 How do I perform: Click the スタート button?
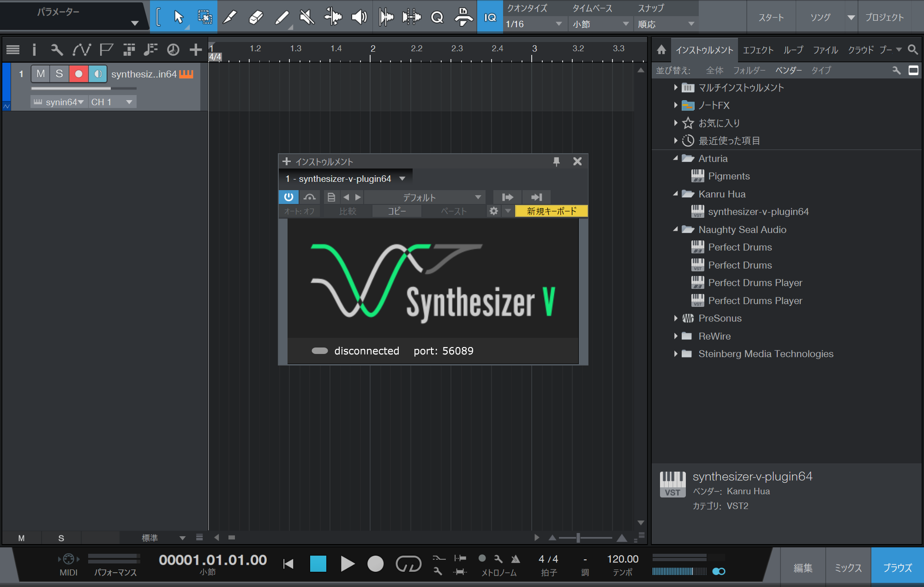coord(771,18)
